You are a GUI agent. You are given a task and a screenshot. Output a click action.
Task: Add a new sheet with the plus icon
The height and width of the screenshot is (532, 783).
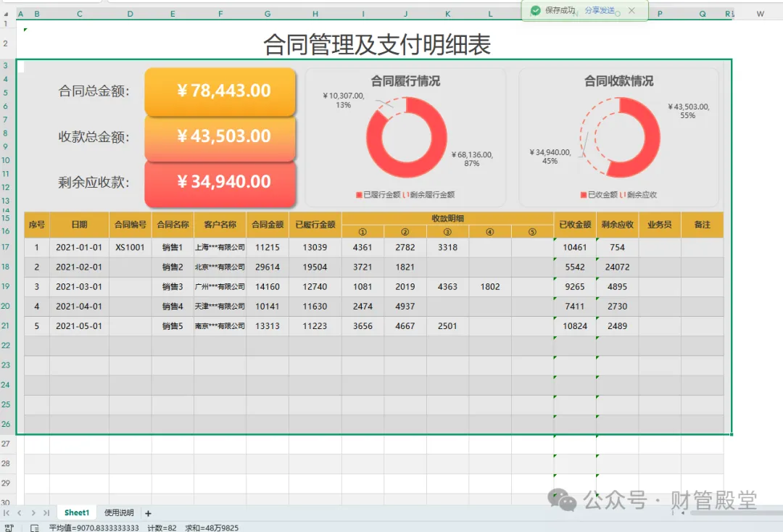148,513
